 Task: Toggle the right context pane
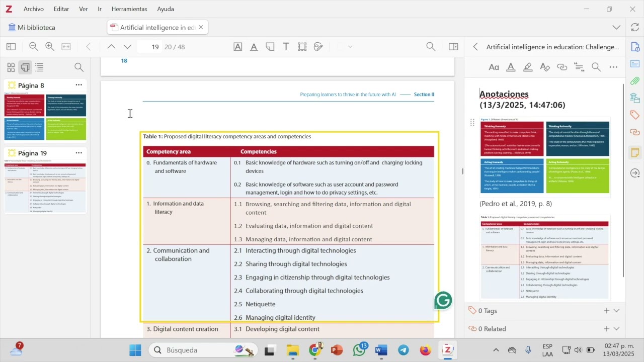453,47
